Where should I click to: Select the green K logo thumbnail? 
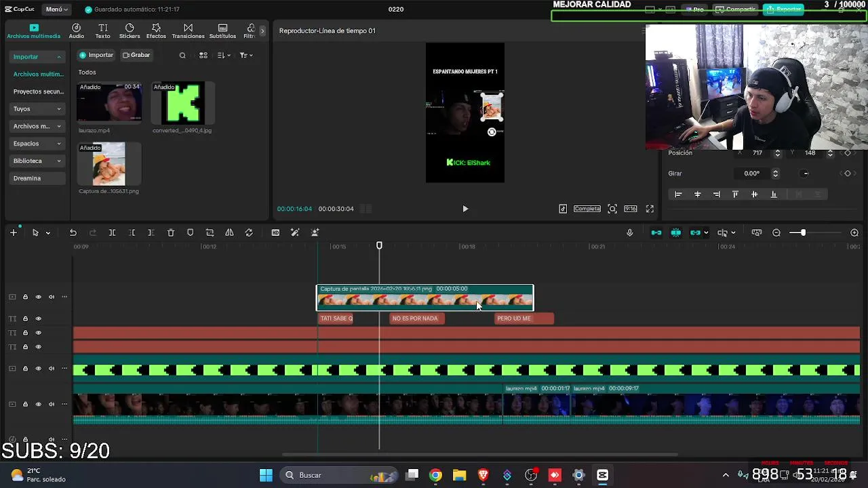[x=182, y=102]
